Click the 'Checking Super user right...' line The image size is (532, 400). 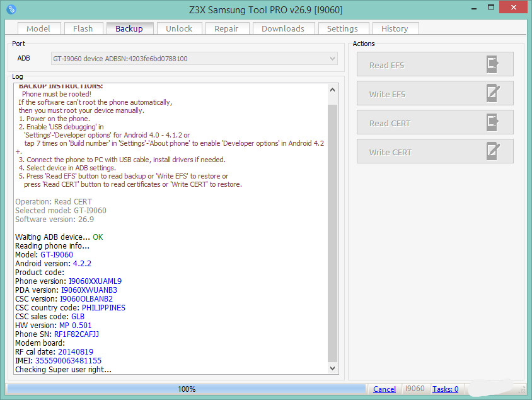click(63, 370)
